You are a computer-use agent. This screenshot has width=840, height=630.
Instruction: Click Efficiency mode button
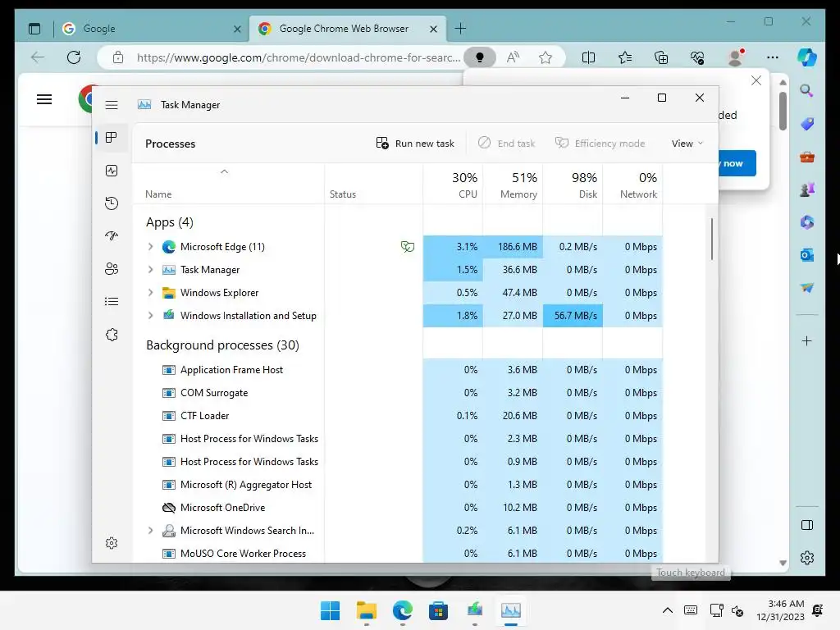click(x=600, y=143)
